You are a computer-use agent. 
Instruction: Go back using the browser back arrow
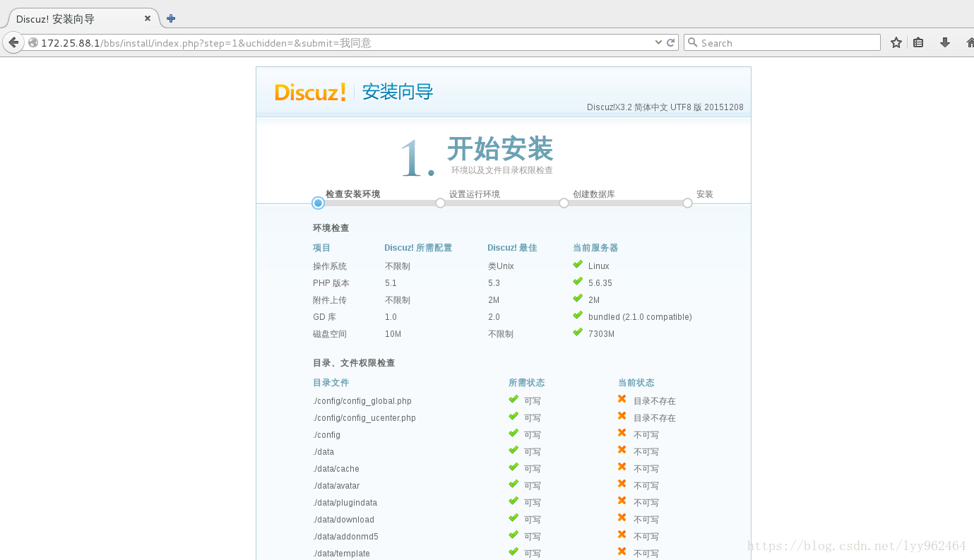13,42
